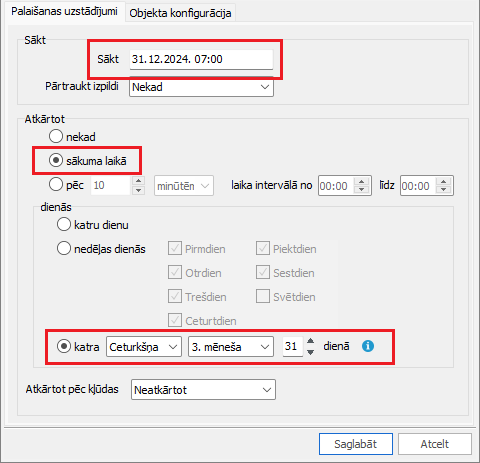The image size is (480, 463).
Task: Increase the pēc interval value
Action: 138,181
